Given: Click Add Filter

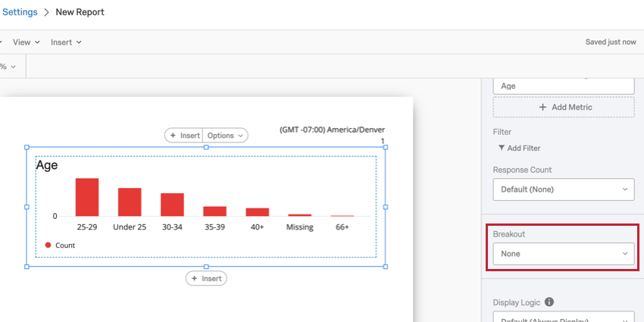Looking at the screenshot, I should coord(519,148).
